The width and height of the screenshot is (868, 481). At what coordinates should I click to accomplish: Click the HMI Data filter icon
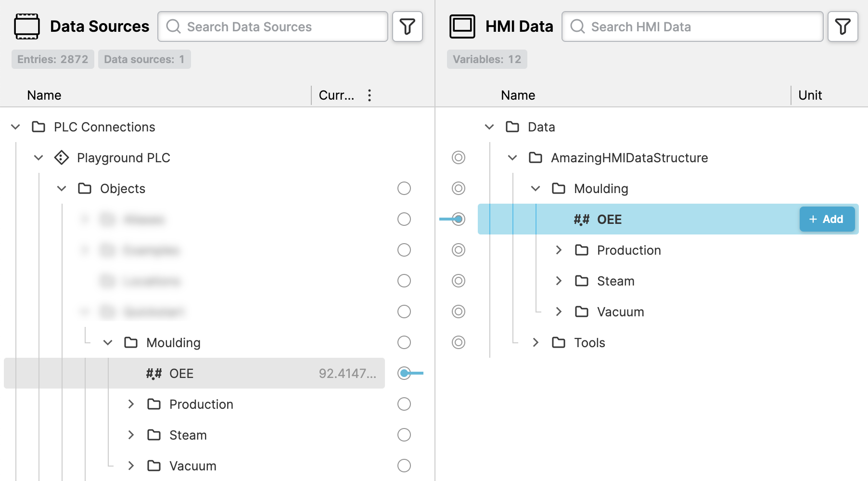pyautogui.click(x=842, y=26)
